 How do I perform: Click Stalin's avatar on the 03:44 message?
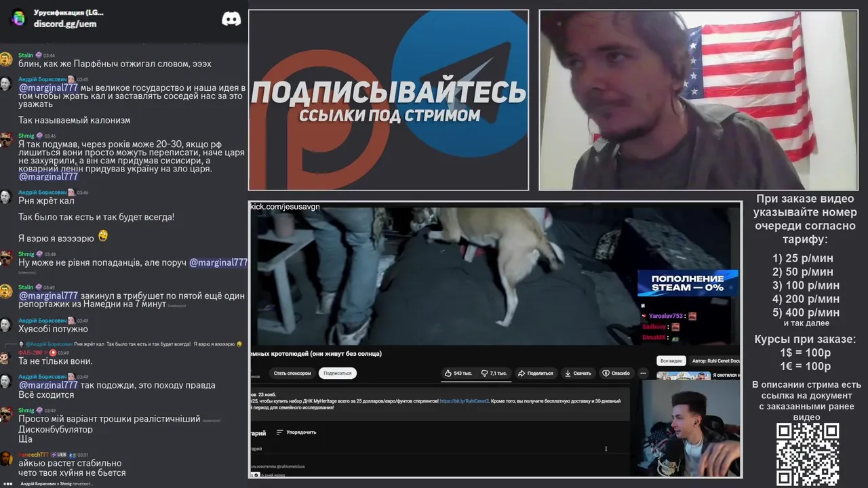click(x=6, y=60)
